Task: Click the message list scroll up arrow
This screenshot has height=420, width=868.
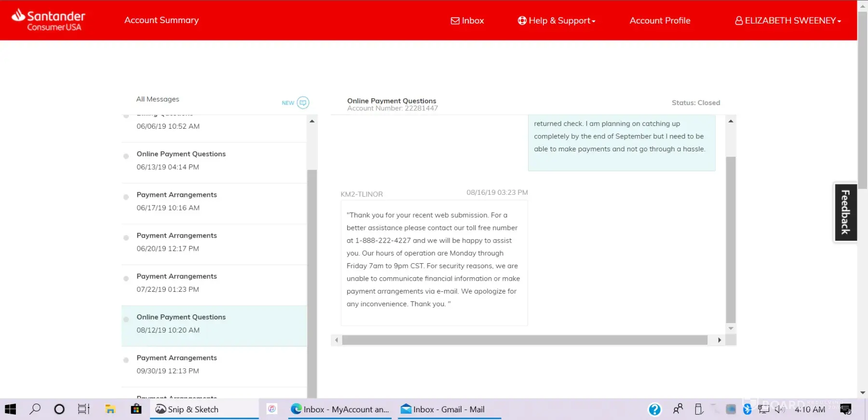Action: click(312, 121)
